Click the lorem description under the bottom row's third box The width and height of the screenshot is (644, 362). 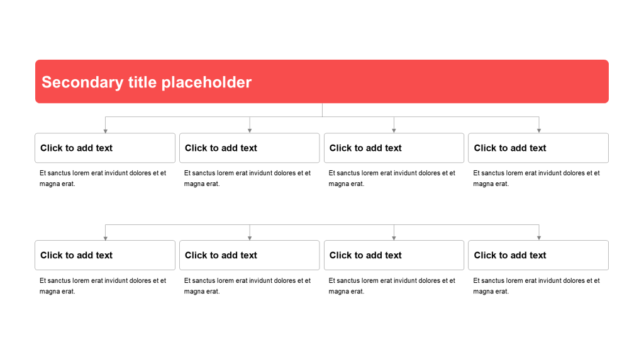tap(392, 286)
